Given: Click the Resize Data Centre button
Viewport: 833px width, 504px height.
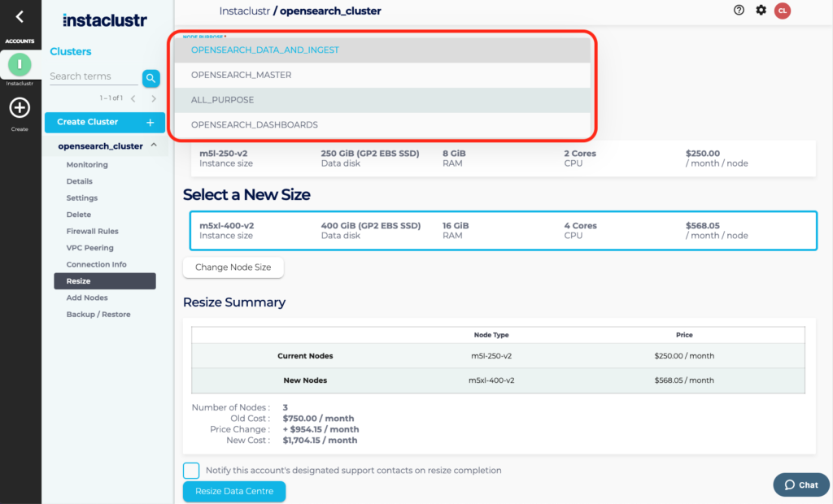Looking at the screenshot, I should (233, 491).
